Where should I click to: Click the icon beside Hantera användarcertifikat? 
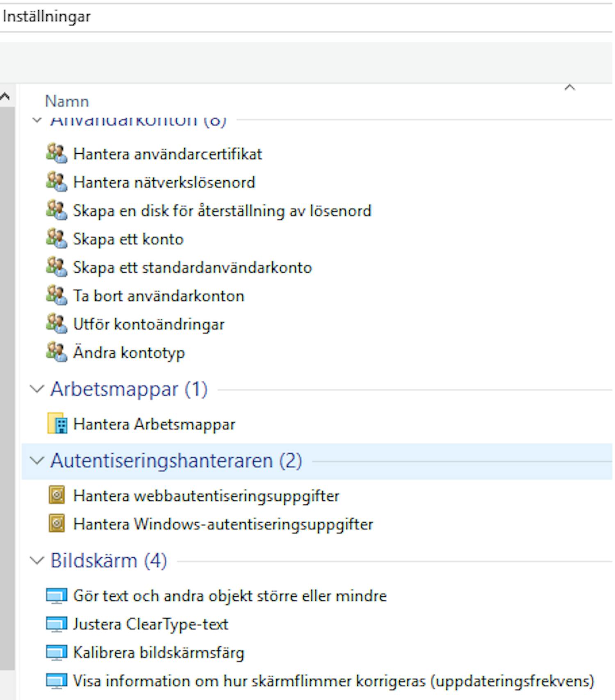click(56, 154)
